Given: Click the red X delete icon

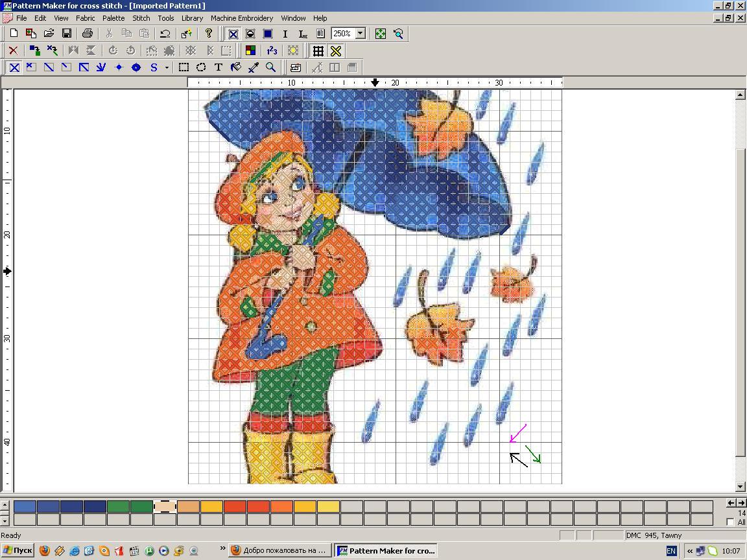Looking at the screenshot, I should click(14, 51).
